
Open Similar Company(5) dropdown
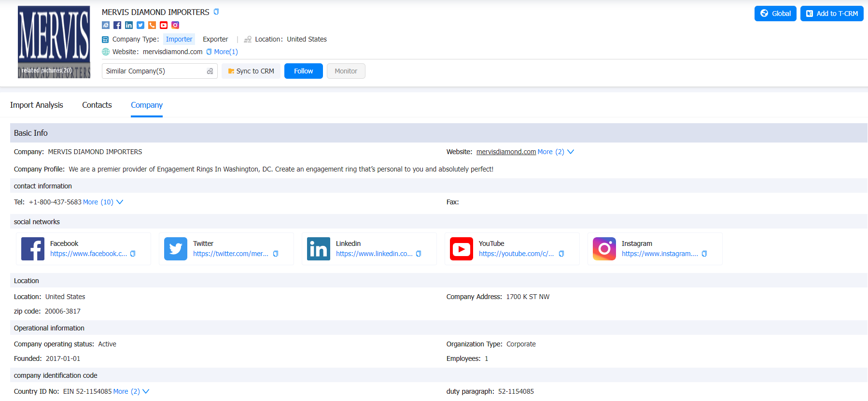pyautogui.click(x=160, y=71)
